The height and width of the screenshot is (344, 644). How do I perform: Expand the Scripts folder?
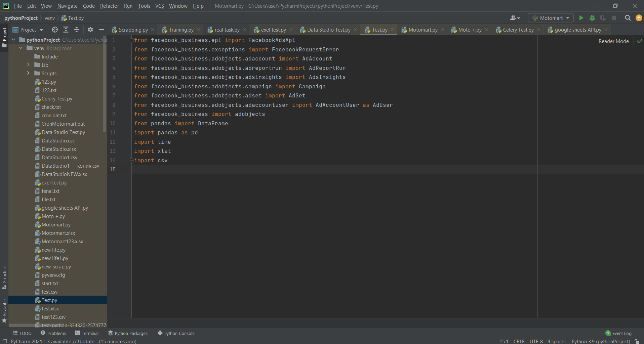[x=28, y=73]
